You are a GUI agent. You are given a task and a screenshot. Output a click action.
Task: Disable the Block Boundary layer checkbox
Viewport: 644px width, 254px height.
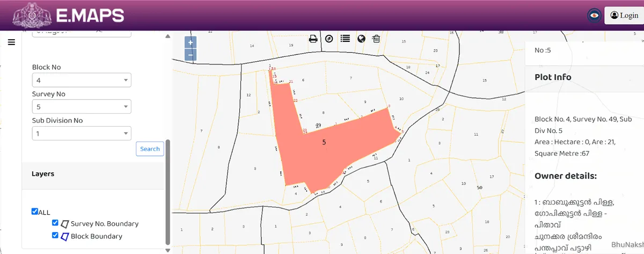(55, 235)
